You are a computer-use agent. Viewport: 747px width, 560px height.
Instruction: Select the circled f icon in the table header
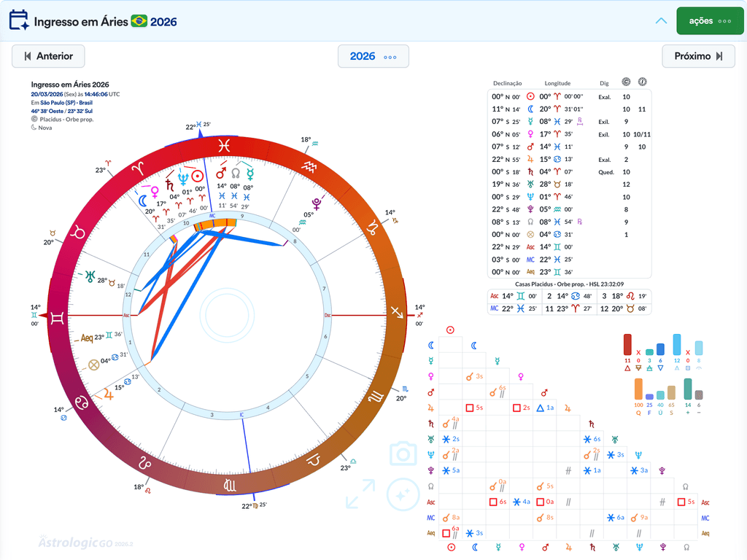pyautogui.click(x=642, y=82)
